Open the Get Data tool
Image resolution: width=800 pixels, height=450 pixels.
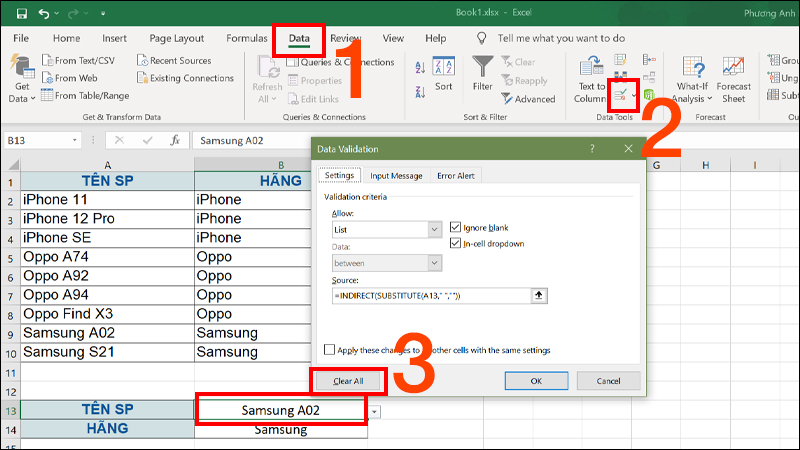tap(19, 78)
